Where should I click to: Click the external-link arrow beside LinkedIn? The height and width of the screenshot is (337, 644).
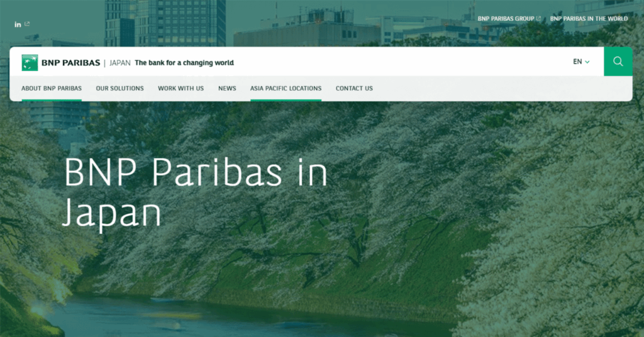point(27,24)
